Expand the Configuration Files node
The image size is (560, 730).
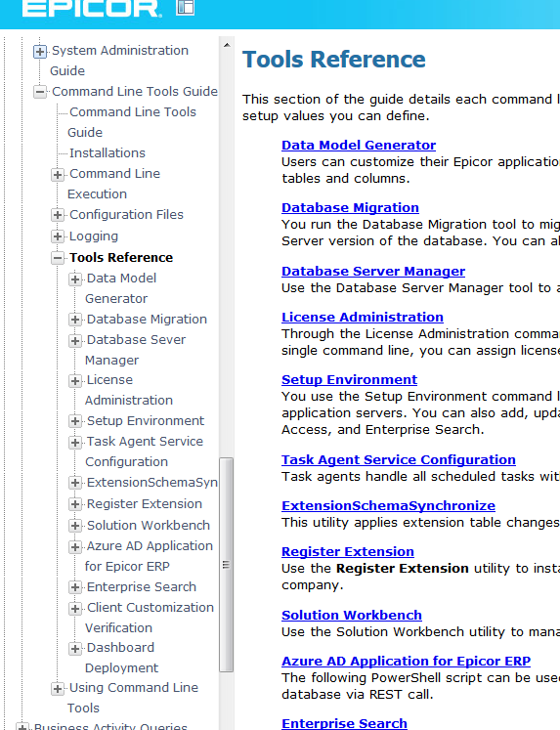(x=58, y=215)
